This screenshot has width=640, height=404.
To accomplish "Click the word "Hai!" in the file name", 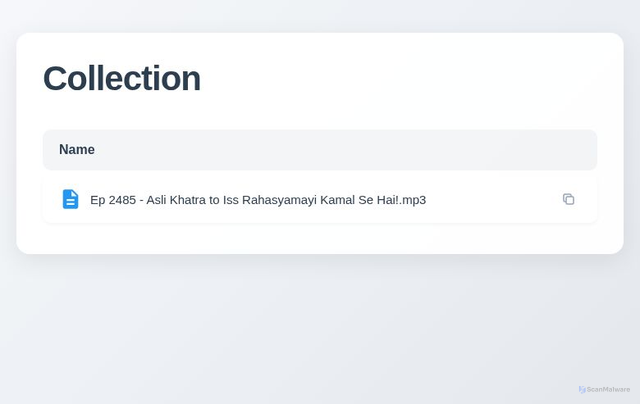I will [385, 200].
